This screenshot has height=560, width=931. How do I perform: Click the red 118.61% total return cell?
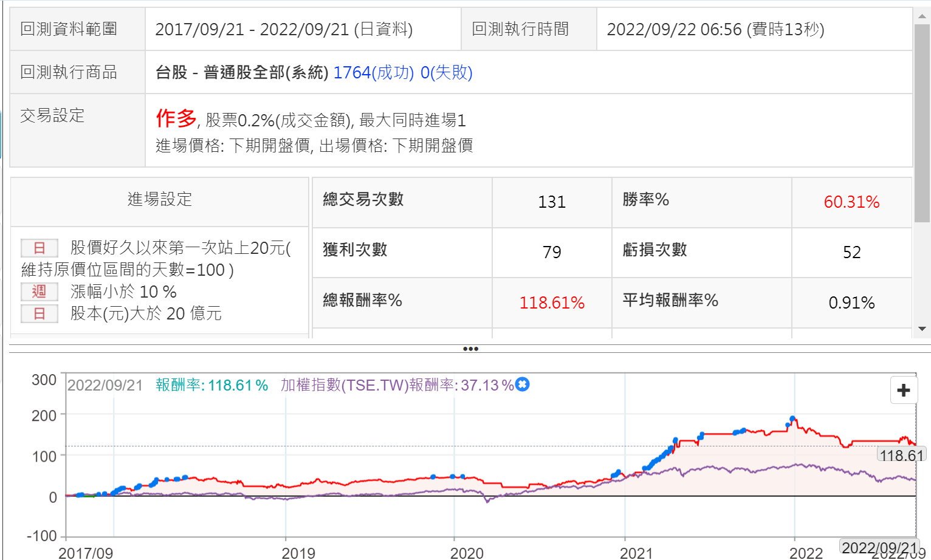point(552,302)
